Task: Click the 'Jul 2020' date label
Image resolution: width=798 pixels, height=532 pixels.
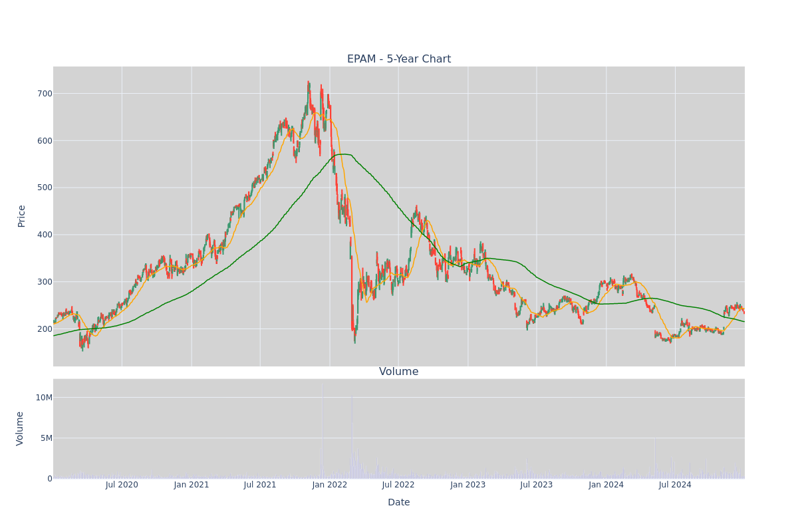Action: click(x=122, y=485)
